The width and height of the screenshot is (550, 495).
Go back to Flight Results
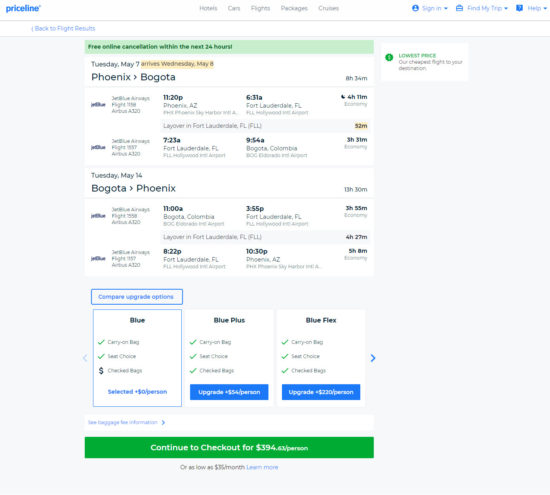63,28
